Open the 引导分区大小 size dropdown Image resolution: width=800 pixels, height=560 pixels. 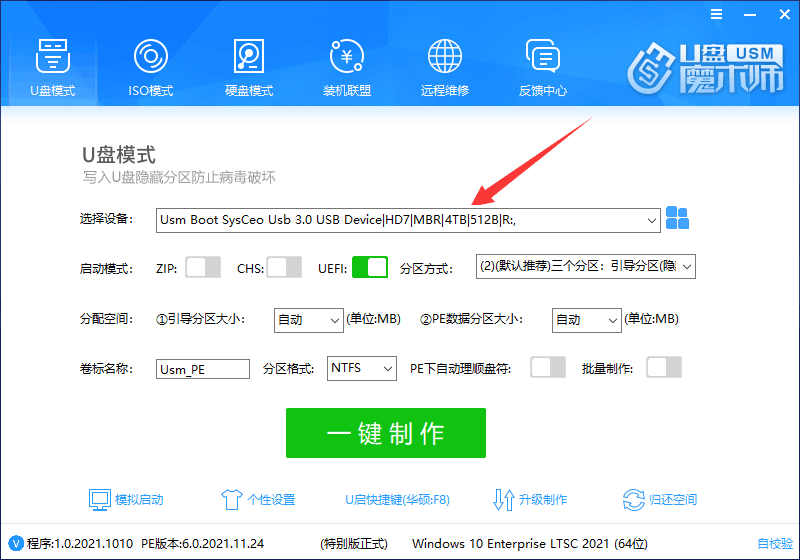coord(309,320)
